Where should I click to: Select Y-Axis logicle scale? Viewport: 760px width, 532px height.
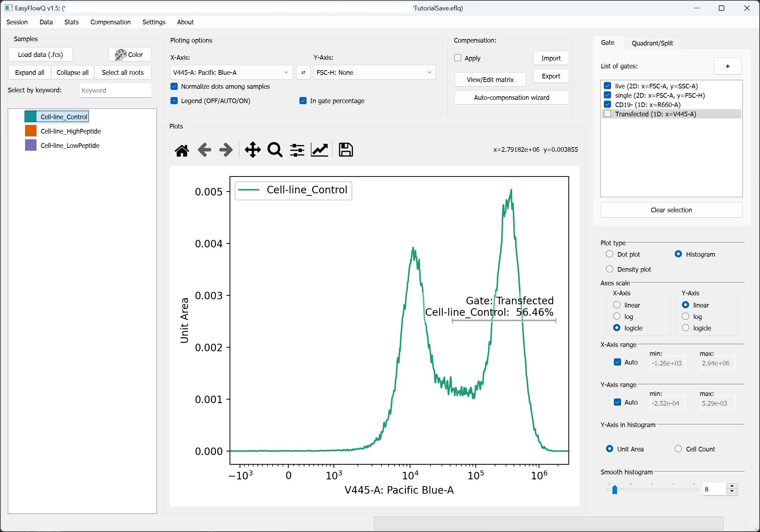click(x=686, y=328)
